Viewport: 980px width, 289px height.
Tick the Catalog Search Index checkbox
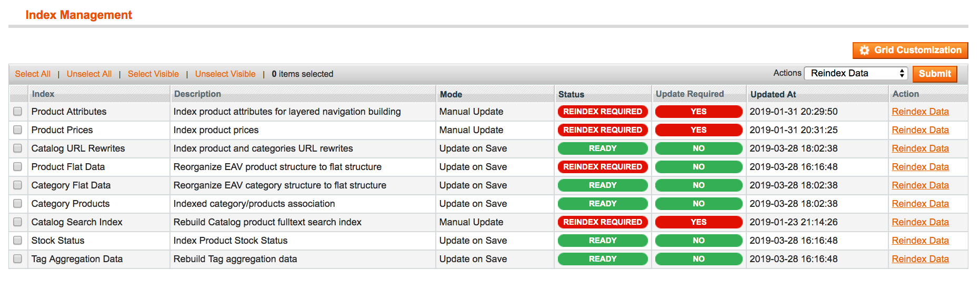tap(18, 222)
